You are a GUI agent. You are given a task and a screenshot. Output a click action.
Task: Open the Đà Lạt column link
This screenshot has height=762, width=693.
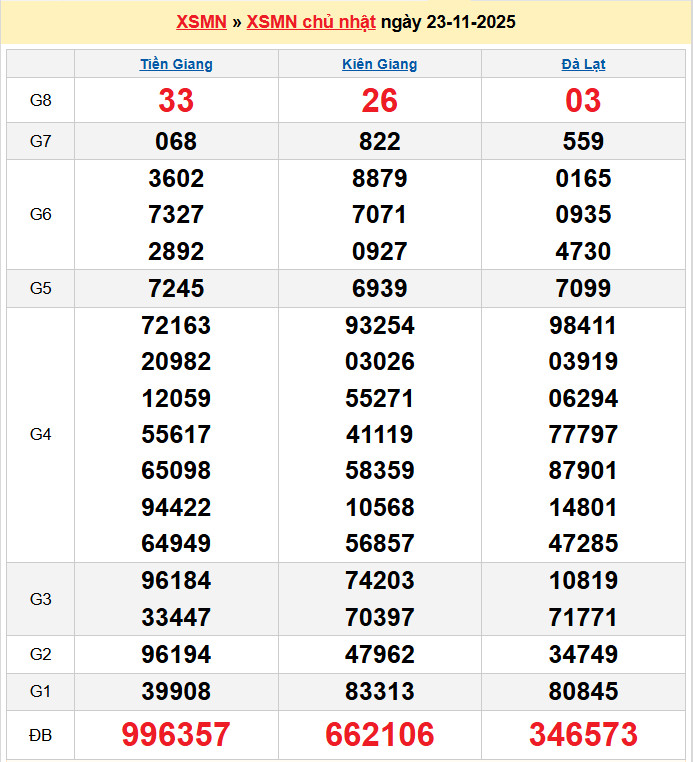coord(583,64)
